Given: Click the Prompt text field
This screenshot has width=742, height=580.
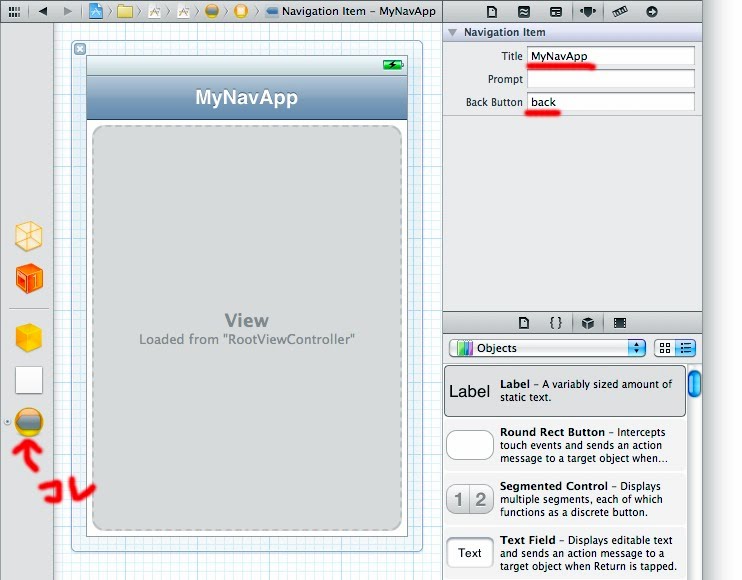Looking at the screenshot, I should (x=611, y=79).
